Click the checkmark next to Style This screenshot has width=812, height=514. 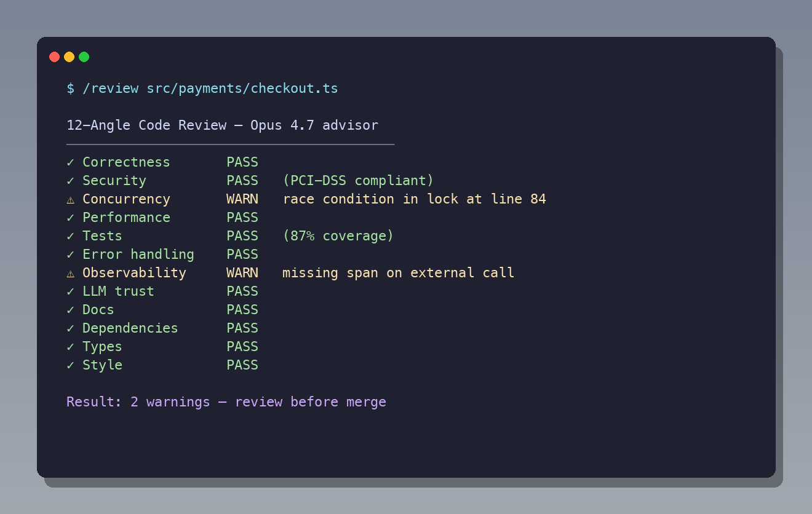70,365
